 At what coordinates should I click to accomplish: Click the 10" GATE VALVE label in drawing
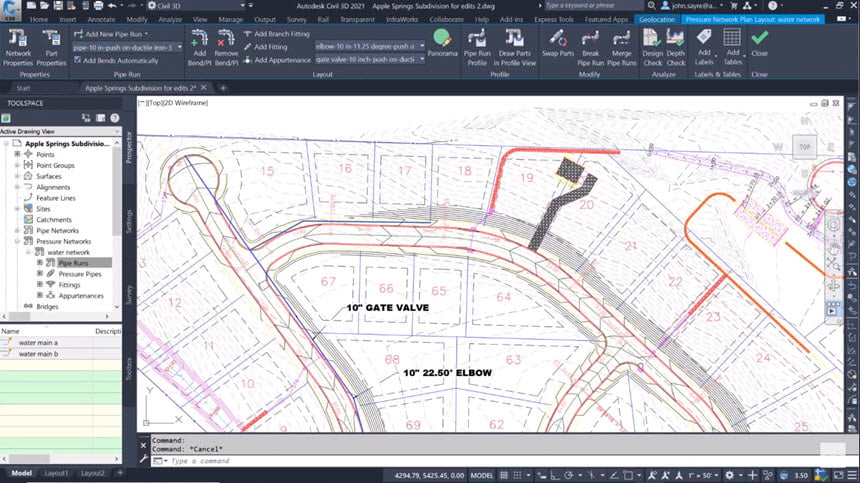[388, 308]
